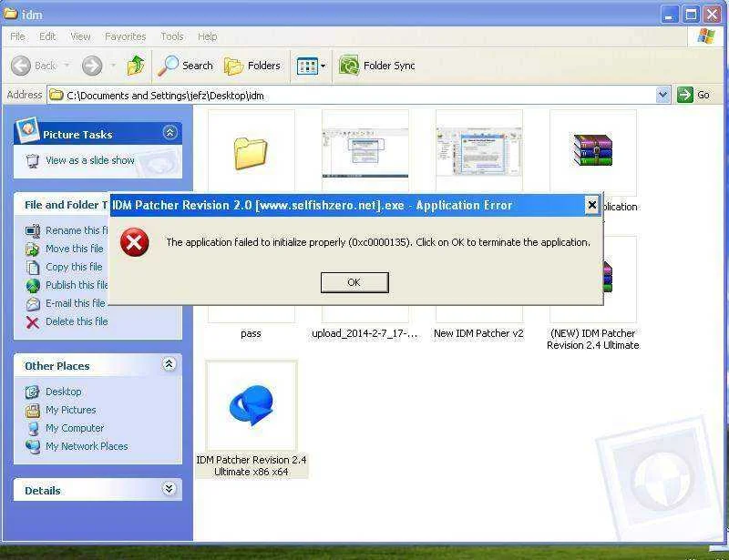Open My Computer in Other Places
729x560 pixels.
tap(75, 428)
